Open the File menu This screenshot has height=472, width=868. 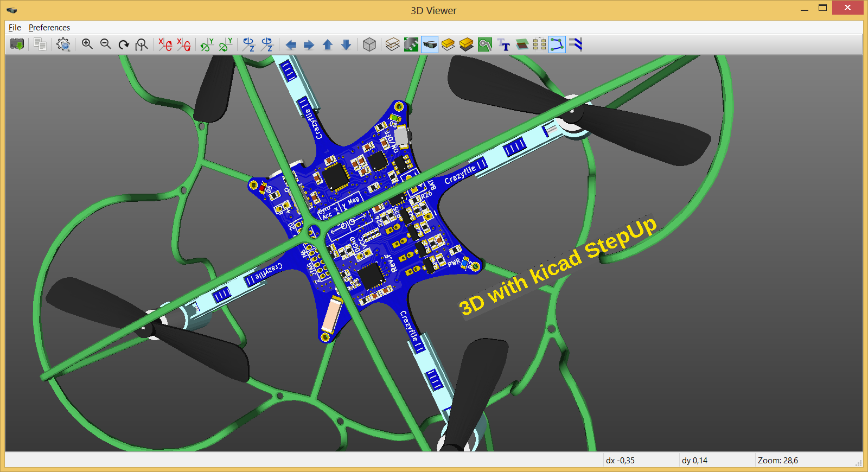coord(15,28)
